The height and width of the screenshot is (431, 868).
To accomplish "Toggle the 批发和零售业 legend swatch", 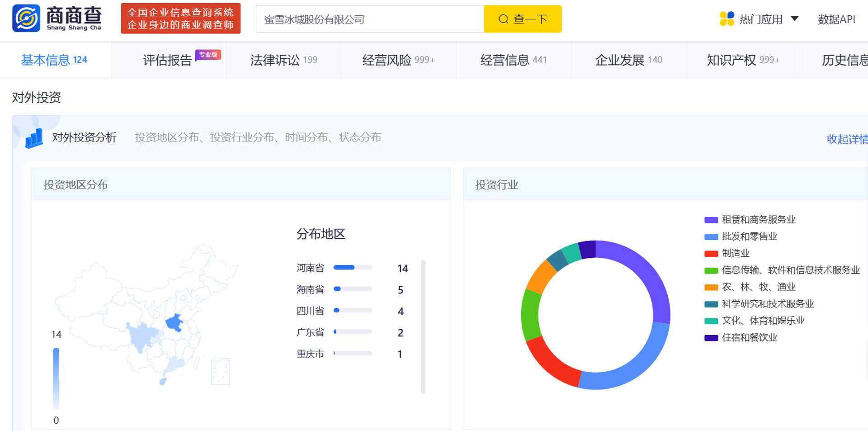I will click(x=711, y=237).
